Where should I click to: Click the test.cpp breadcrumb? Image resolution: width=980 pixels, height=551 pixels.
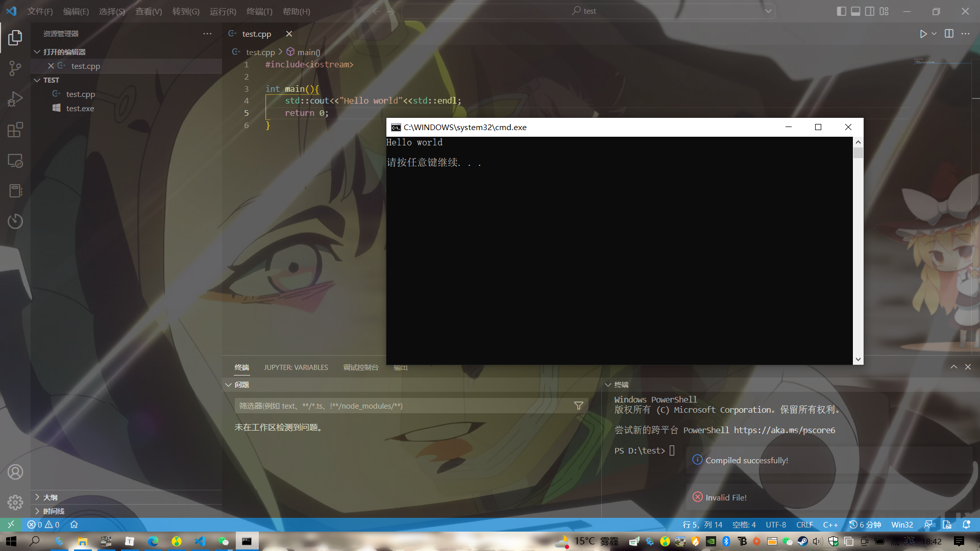(254, 52)
